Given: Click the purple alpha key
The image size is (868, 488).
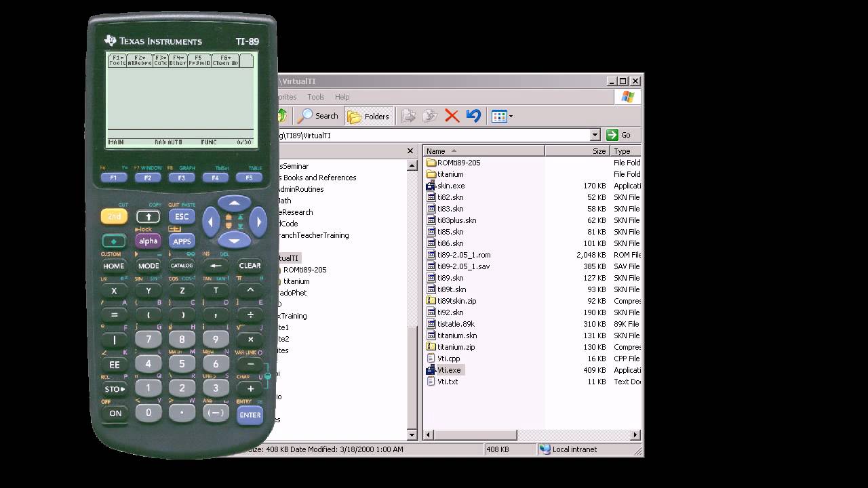Looking at the screenshot, I should 148,241.
